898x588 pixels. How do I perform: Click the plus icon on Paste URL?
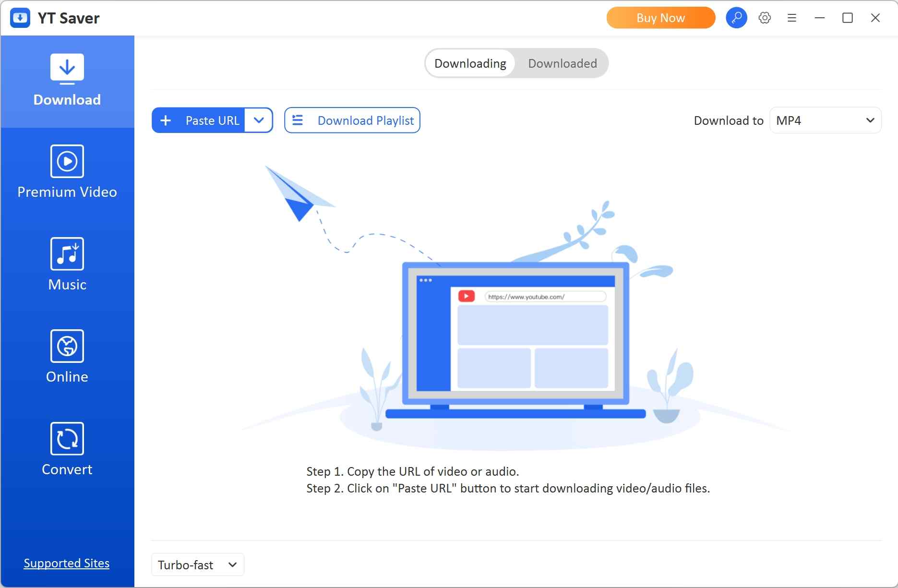pyautogui.click(x=166, y=120)
